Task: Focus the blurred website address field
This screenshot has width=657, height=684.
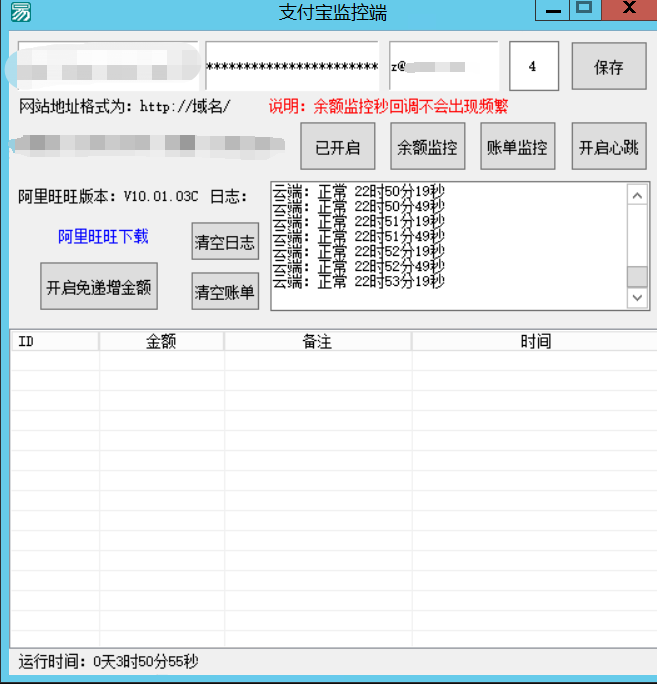Action: pyautogui.click(x=108, y=66)
